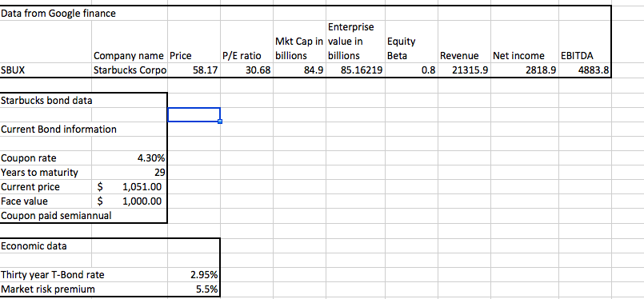Click the 'Starbucks Corpo' company cell

(x=130, y=70)
